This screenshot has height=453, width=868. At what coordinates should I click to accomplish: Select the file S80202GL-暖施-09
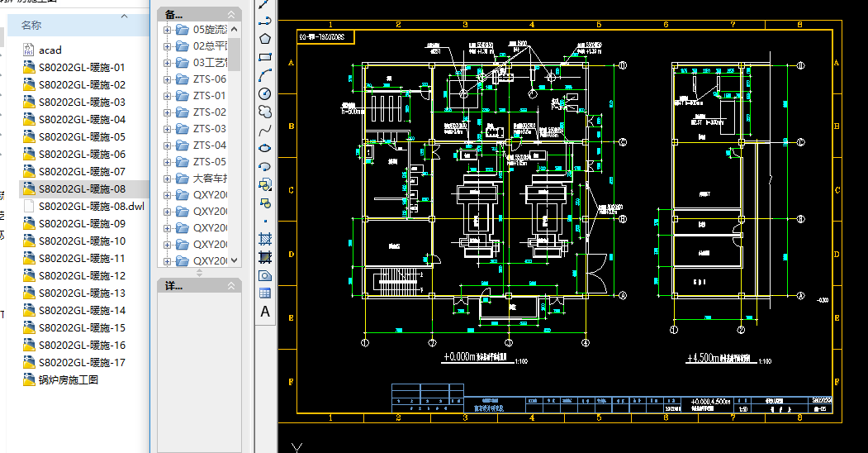82,224
